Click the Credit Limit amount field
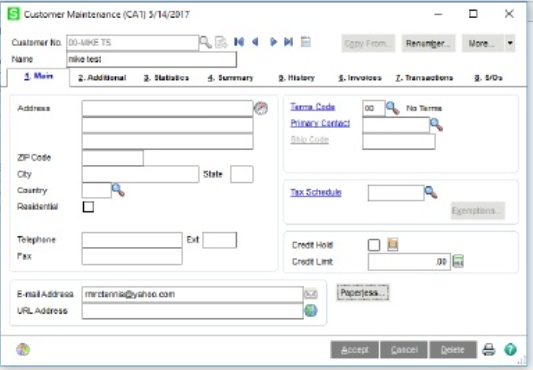Image resolution: width=533 pixels, height=370 pixels. pyautogui.click(x=409, y=262)
